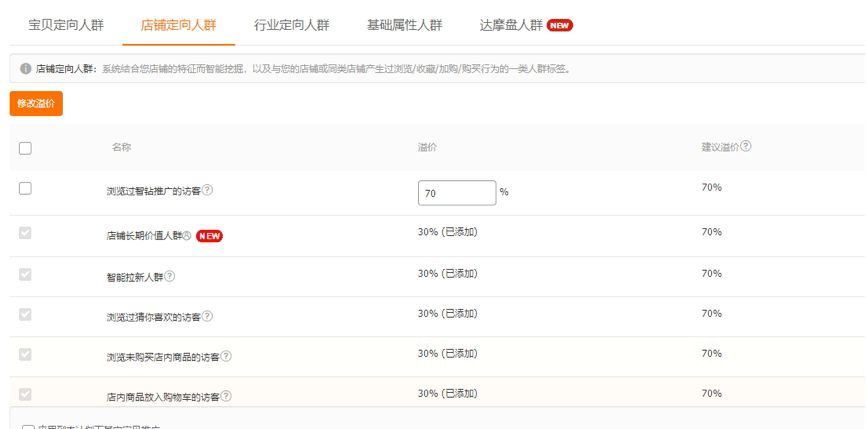The image size is (866, 429).
Task: Click help icon next to 建议溢价 header
Action: tap(746, 147)
